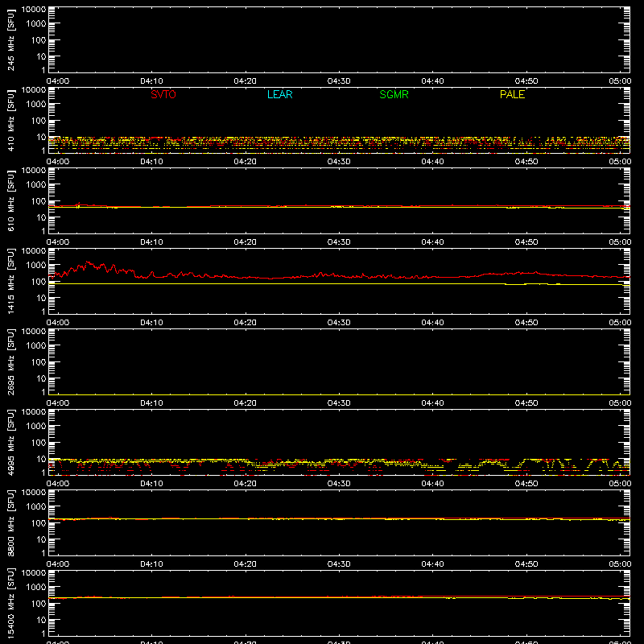Click the '4995 MHz [SFU]' axis title
Image resolution: width=644 pixels, height=644 pixels.
[11, 443]
